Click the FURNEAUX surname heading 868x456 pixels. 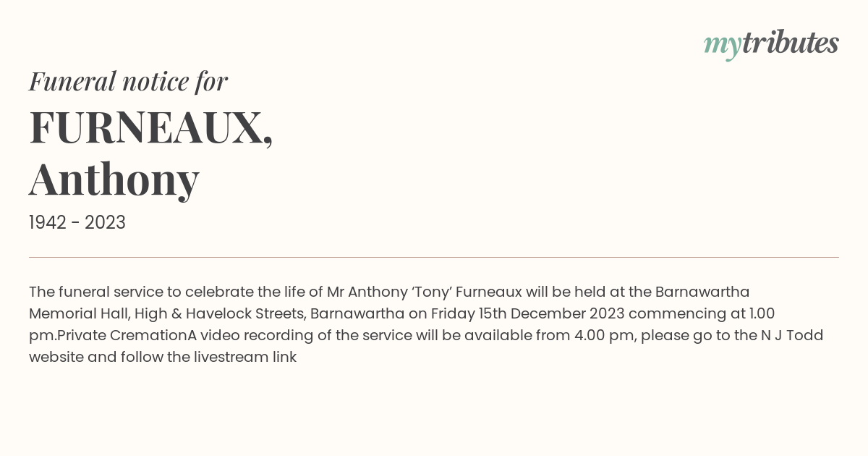[x=151, y=128]
